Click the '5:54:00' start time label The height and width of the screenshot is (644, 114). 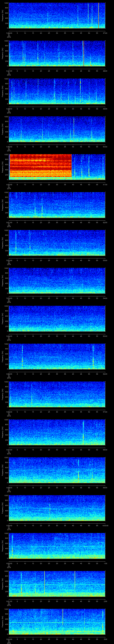[9, 336]
